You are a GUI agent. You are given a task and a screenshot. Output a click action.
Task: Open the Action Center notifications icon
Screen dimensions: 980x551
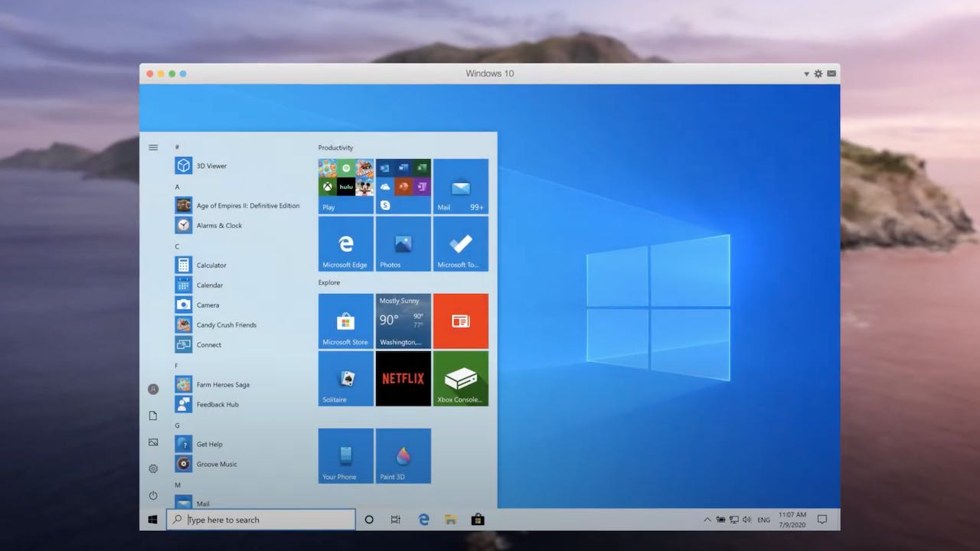click(822, 520)
